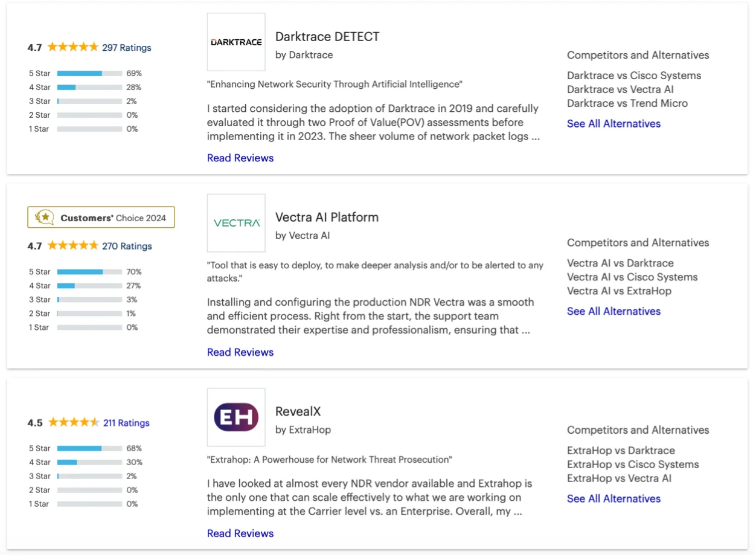
Task: Open the 211 Ratings link
Action: coord(126,423)
